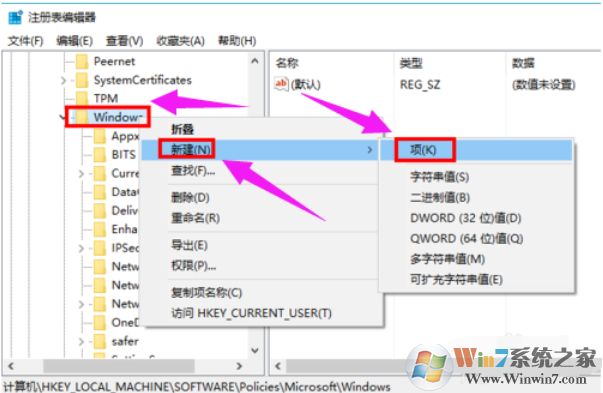Select the Peernet tree item
This screenshot has width=603, height=393.
[115, 62]
